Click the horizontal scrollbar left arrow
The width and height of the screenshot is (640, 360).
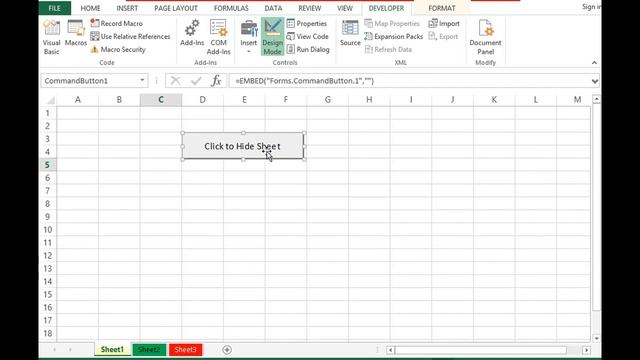[390, 350]
